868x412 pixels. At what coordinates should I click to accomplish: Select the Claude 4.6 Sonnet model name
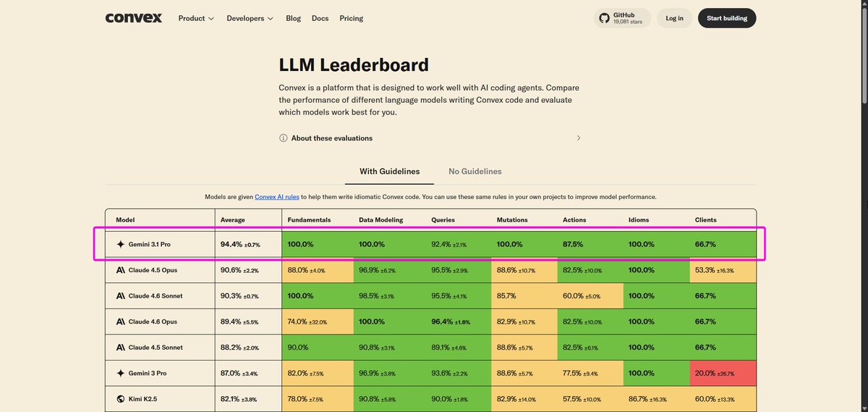(x=156, y=296)
